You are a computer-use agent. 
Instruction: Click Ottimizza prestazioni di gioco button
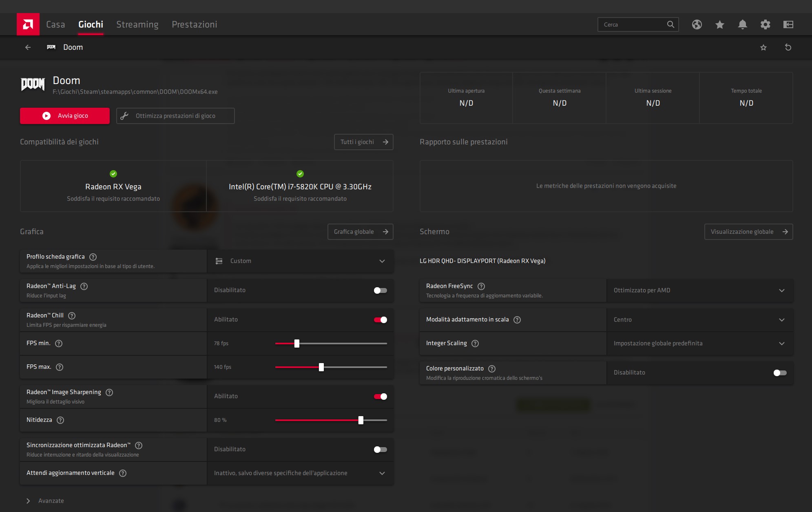click(175, 116)
